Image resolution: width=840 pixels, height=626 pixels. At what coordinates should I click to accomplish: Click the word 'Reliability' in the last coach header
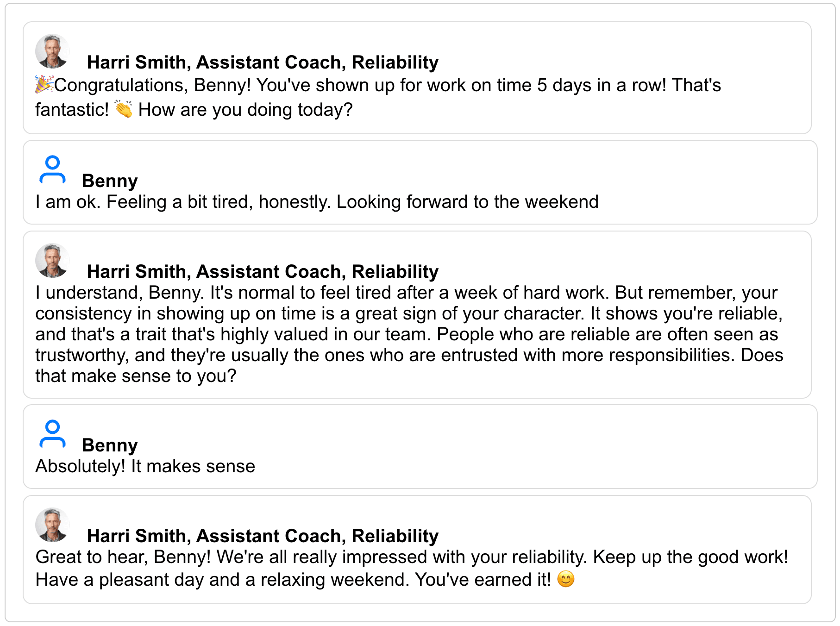(x=395, y=536)
